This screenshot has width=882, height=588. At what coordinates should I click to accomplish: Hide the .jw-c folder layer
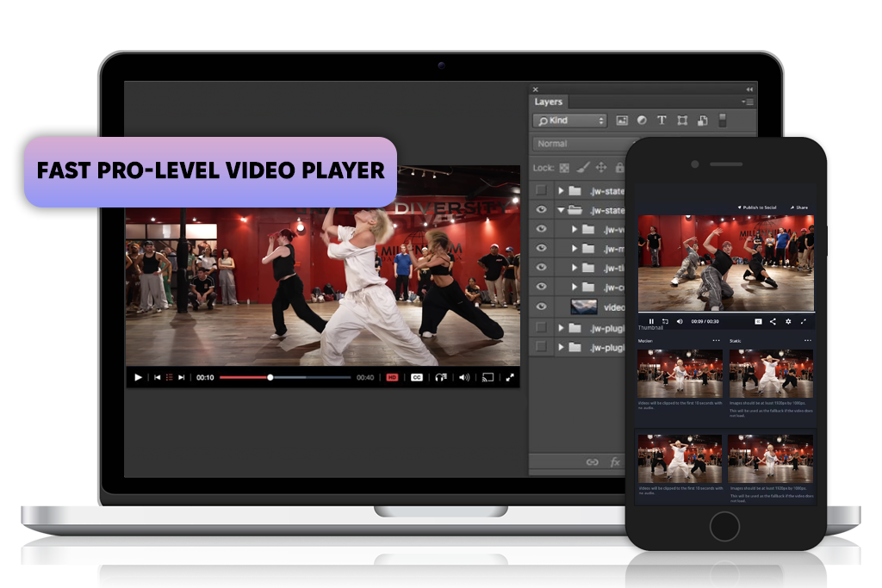[x=541, y=287]
